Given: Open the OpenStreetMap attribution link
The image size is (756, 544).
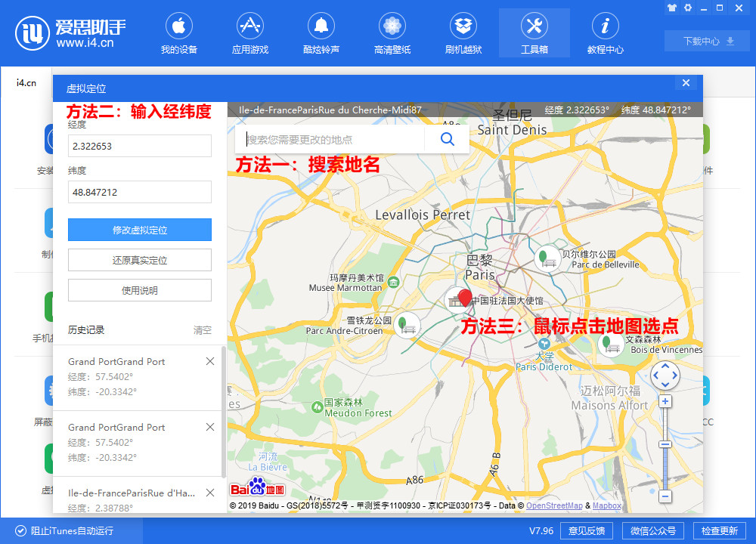Looking at the screenshot, I should tap(554, 505).
